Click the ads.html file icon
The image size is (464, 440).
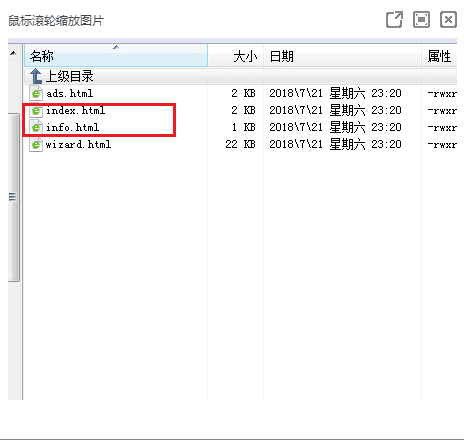36,93
